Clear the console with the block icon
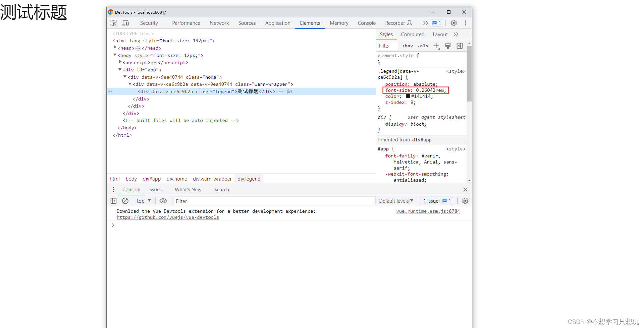This screenshot has width=644, height=328. 125,201
